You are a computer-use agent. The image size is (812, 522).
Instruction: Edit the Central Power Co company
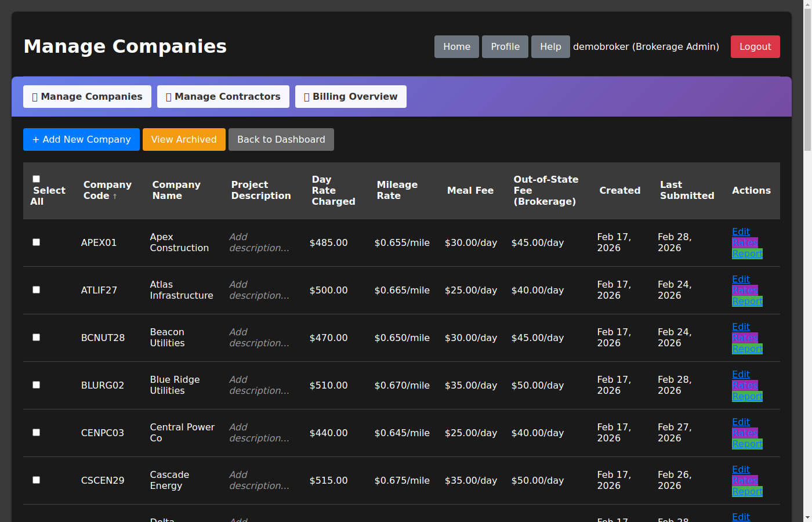tap(741, 422)
